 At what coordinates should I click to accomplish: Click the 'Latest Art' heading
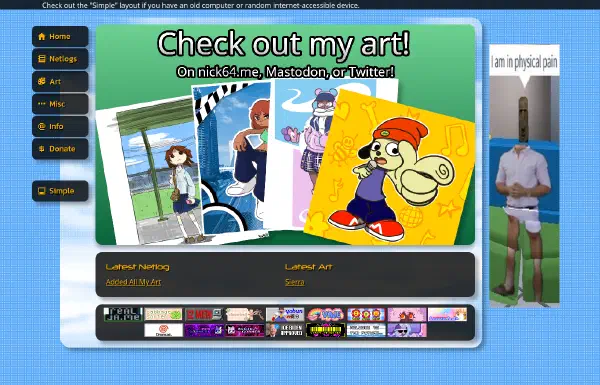point(309,267)
